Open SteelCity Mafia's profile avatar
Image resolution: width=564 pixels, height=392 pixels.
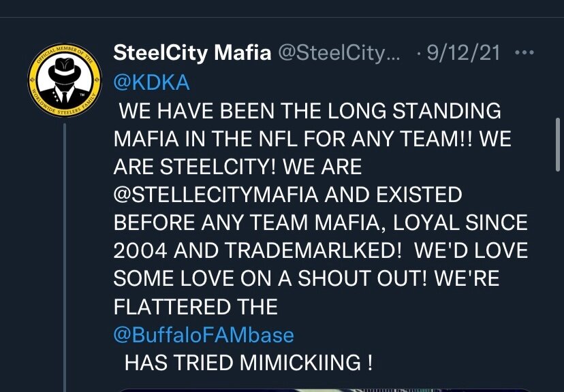[65, 80]
